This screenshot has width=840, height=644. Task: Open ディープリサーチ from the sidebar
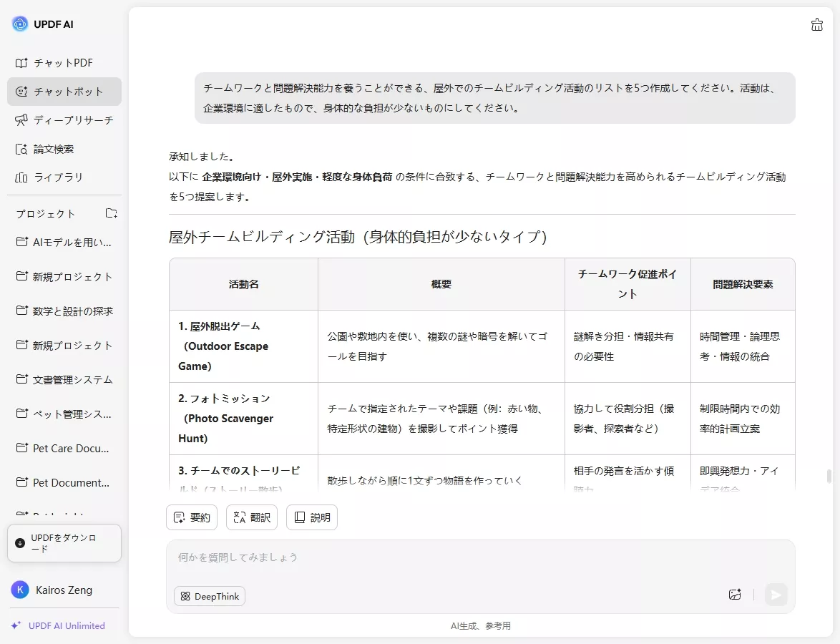(x=64, y=120)
